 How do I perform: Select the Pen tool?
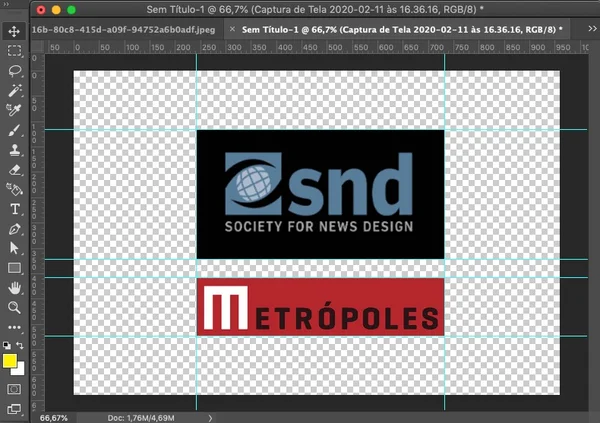coord(14,229)
